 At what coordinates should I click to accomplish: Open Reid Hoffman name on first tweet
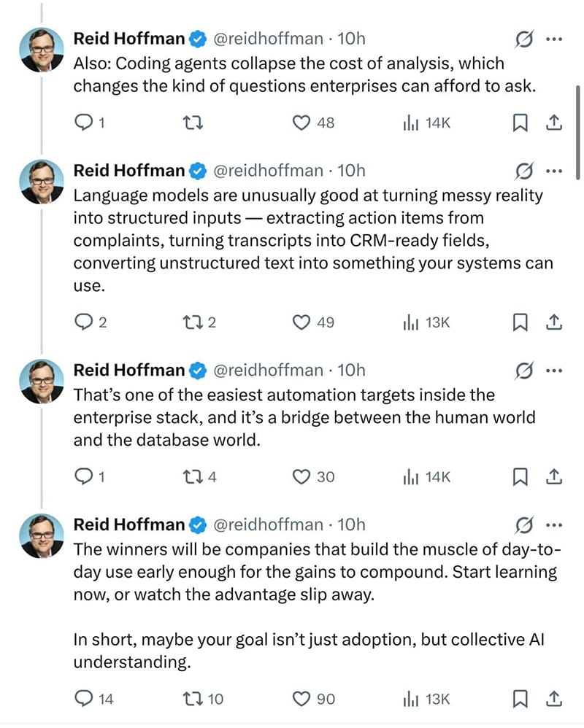tap(129, 38)
